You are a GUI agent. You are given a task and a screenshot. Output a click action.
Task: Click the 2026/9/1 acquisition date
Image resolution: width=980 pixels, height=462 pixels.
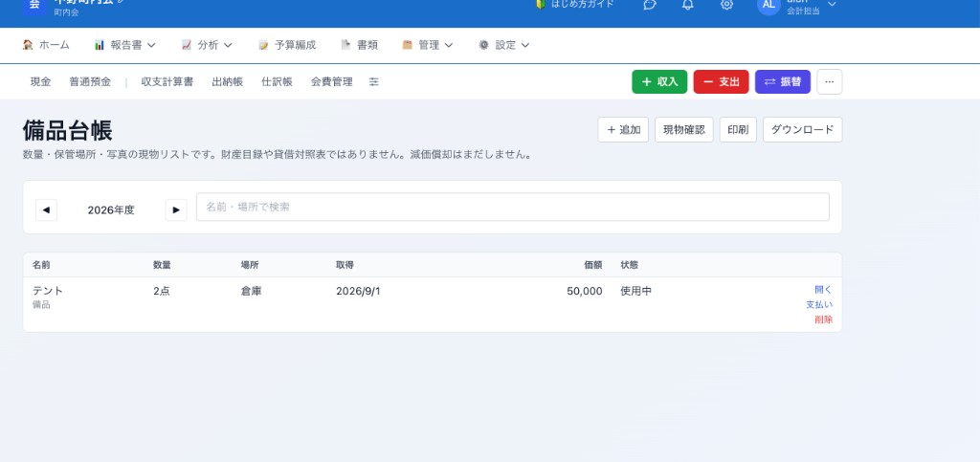358,291
